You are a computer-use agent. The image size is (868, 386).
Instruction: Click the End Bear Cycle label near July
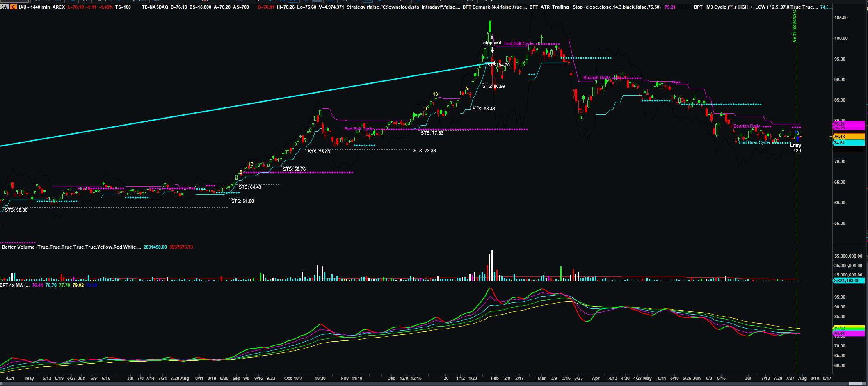(754, 143)
